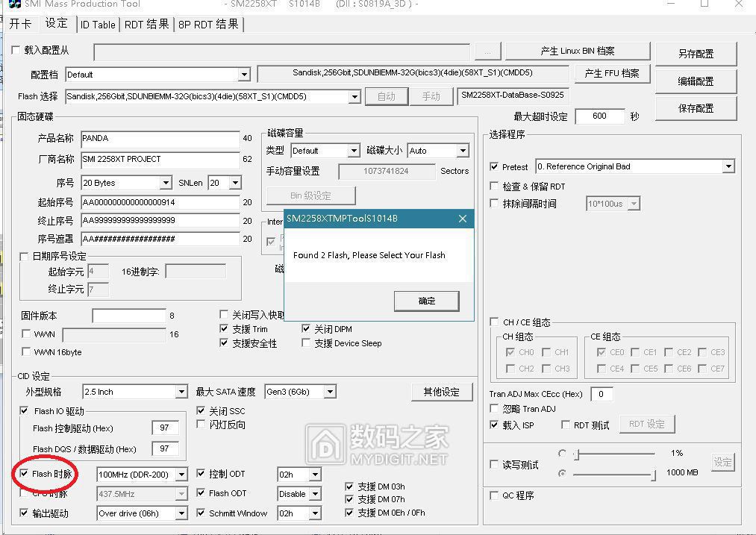The image size is (756, 535).
Task: Click the 起始序号 input field
Action: coord(160,202)
